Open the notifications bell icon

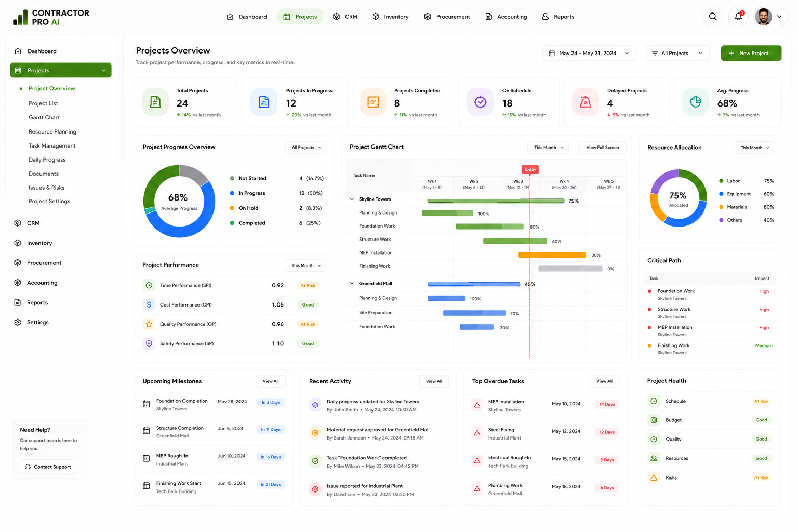[738, 17]
